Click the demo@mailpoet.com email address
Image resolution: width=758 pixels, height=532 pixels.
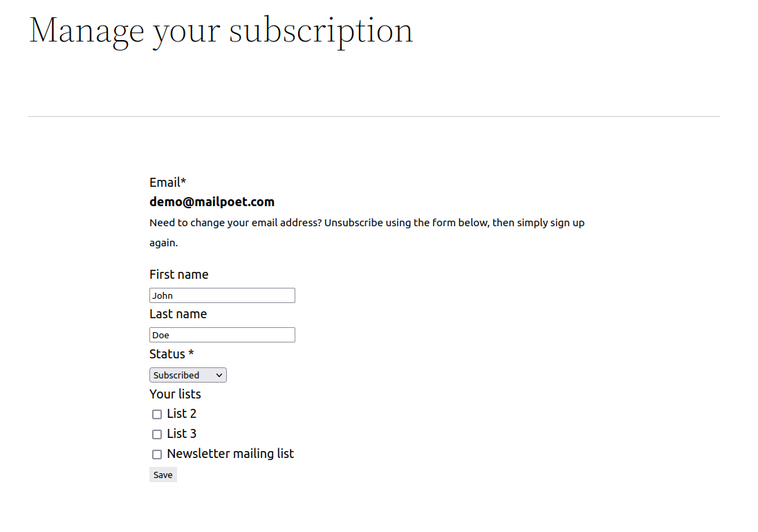(x=212, y=202)
